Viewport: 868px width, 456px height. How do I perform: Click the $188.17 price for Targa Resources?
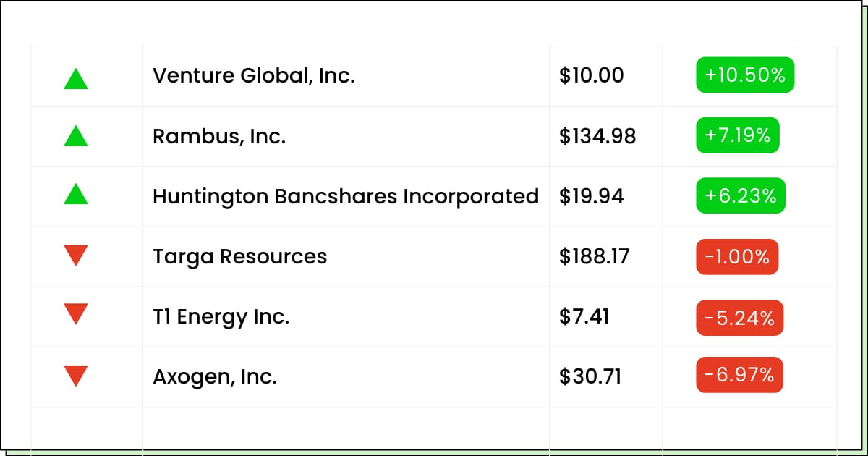tap(594, 256)
